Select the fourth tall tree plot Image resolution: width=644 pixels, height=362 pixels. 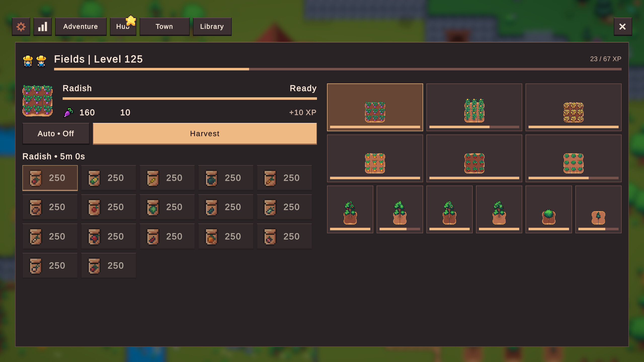tap(499, 209)
